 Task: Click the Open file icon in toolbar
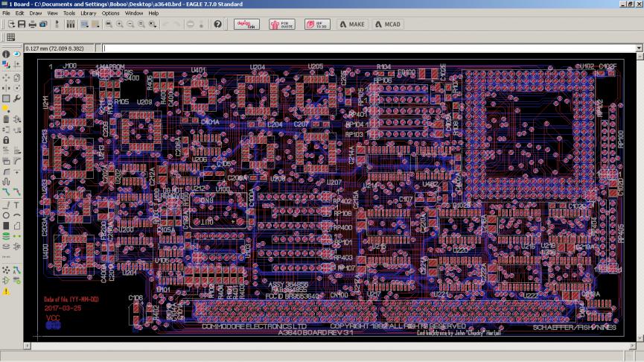click(x=11, y=25)
